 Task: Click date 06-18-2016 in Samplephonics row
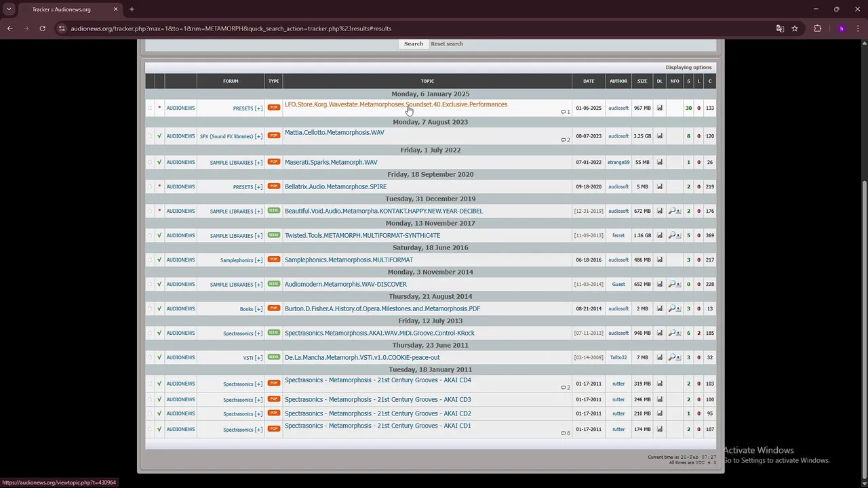[x=589, y=260]
